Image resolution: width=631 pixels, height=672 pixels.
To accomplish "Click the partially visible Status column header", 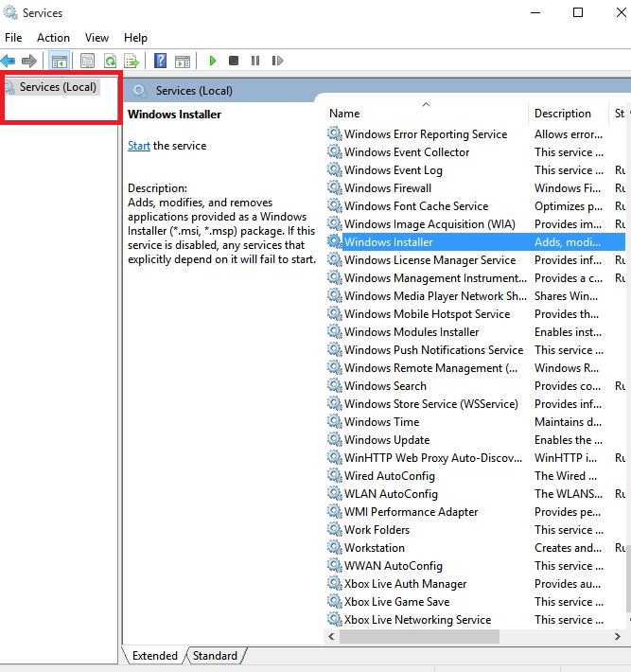I will click(x=620, y=114).
